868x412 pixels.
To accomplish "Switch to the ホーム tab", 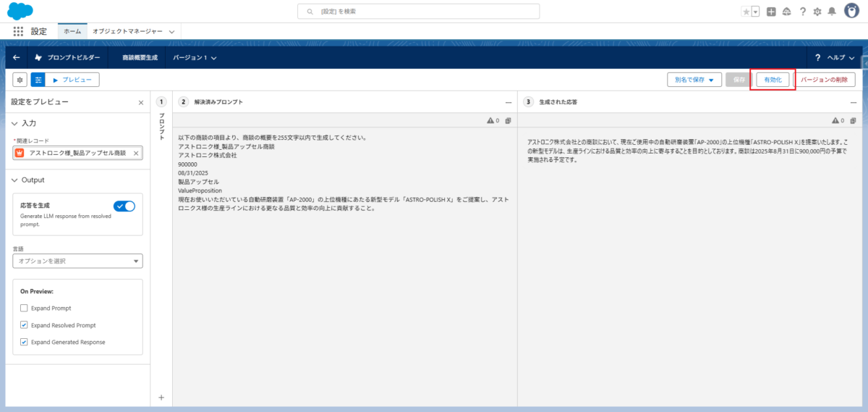I will pyautogui.click(x=72, y=32).
